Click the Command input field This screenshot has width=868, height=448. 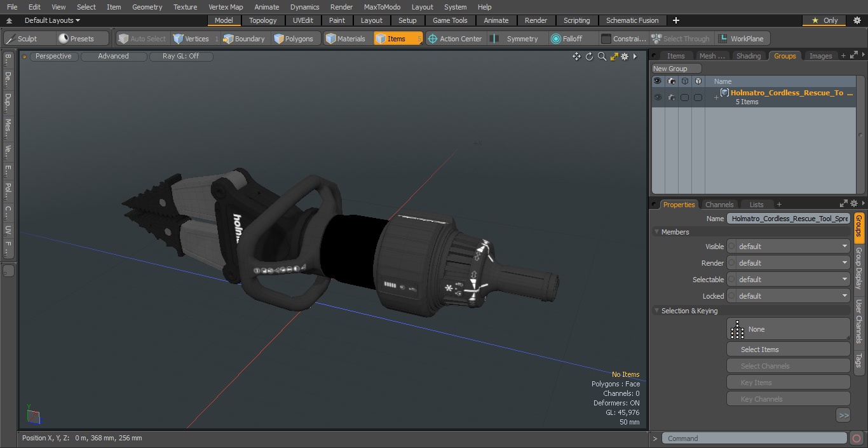coord(754,438)
